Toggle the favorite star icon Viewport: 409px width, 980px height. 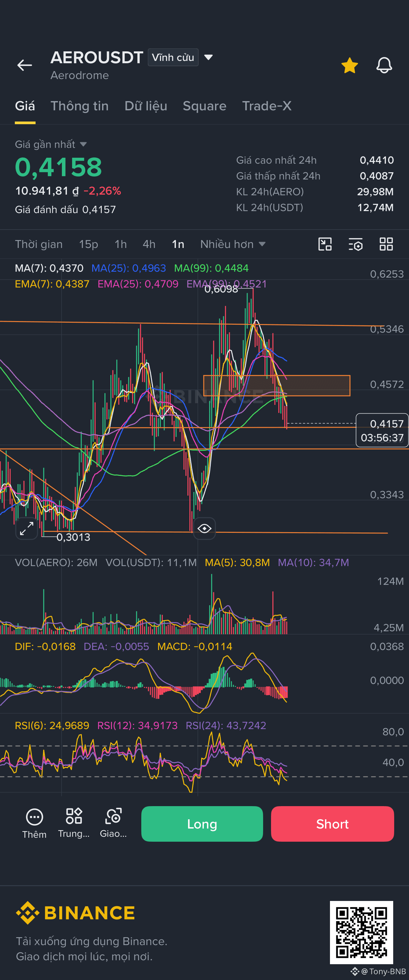[349, 65]
